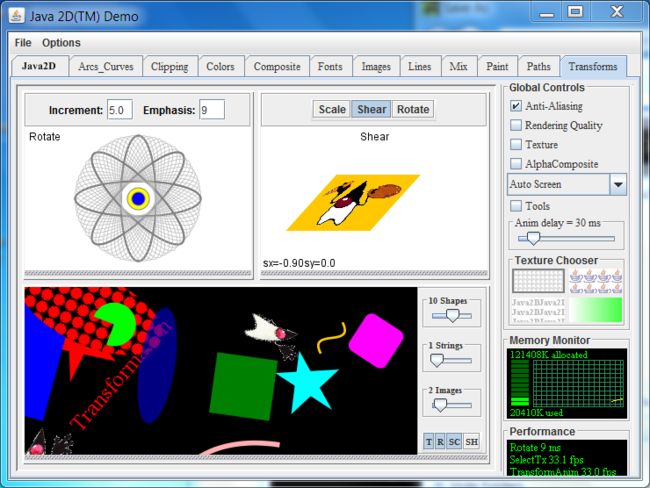
Task: Choose the Java2D text texture swatch
Action: [538, 310]
